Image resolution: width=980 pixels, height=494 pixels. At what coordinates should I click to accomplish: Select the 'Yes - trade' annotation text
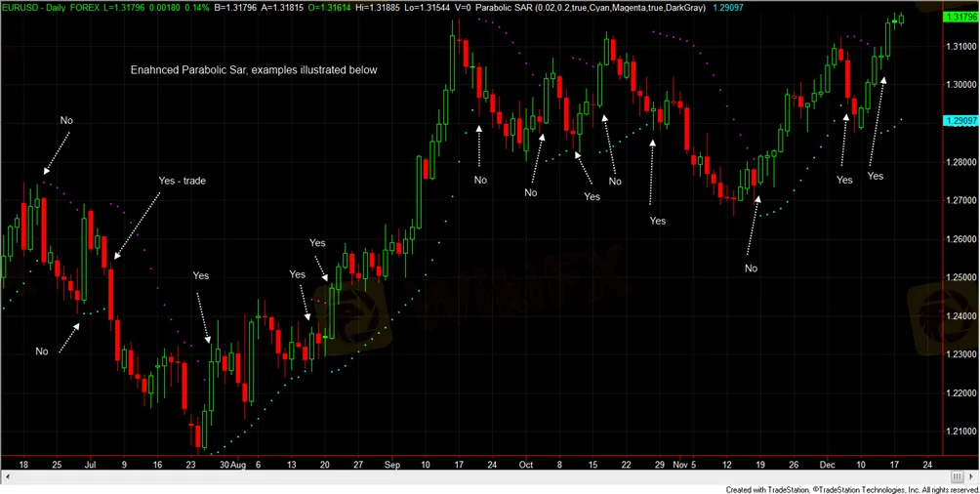pyautogui.click(x=182, y=181)
